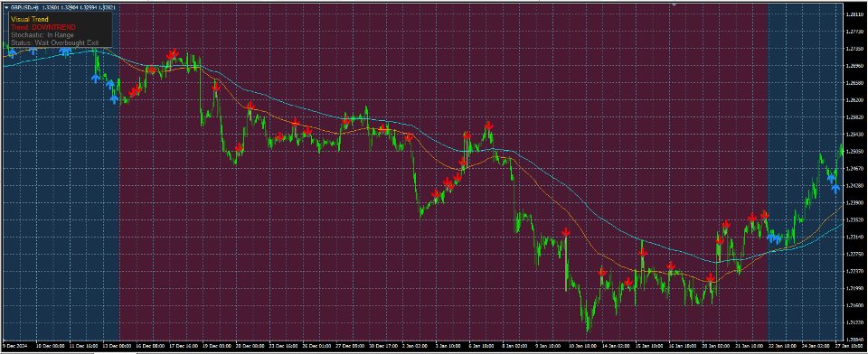Click the "19 Dec 00:00" time axis label
Image resolution: width=868 pixels, height=354 pixels.
pos(217,346)
